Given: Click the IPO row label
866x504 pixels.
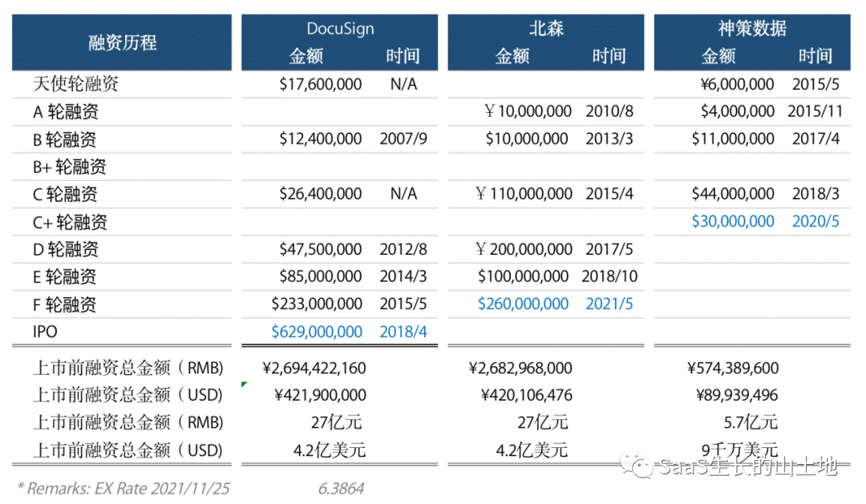Looking at the screenshot, I should 45,332.
